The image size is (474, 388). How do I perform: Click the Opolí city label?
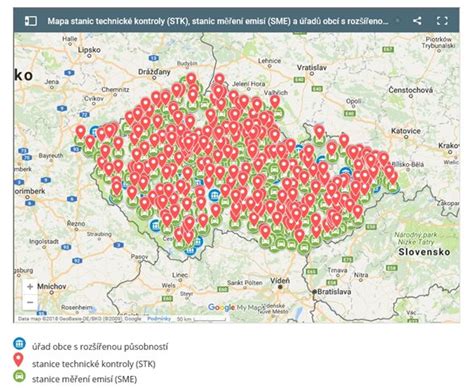coord(353,101)
